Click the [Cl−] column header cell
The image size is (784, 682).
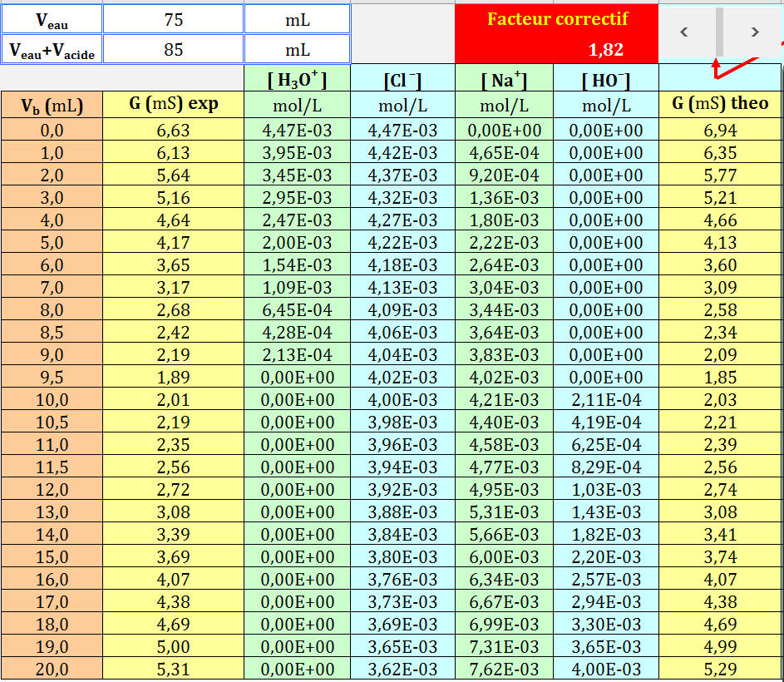(402, 81)
